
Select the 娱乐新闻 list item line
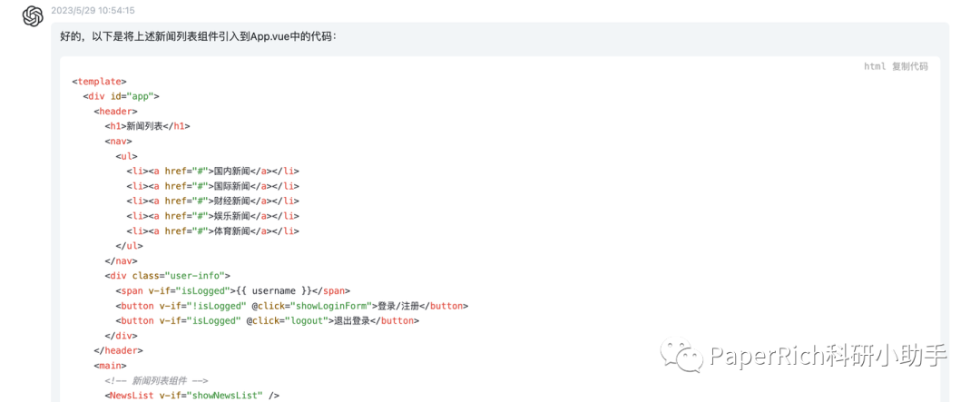pyautogui.click(x=212, y=216)
